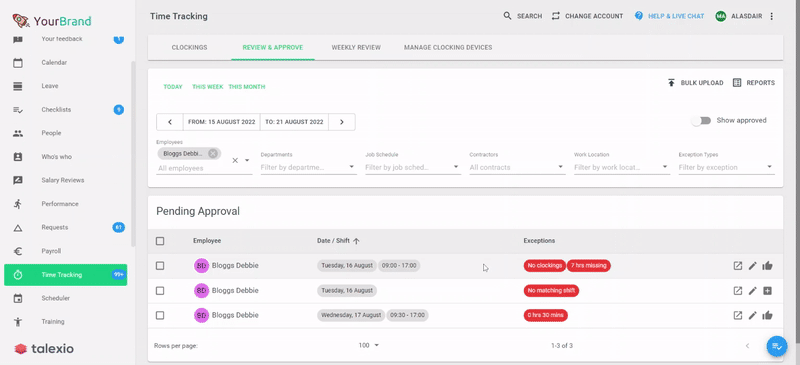Click the bulk upload arrow icon
The width and height of the screenshot is (800, 365).
[x=671, y=83]
